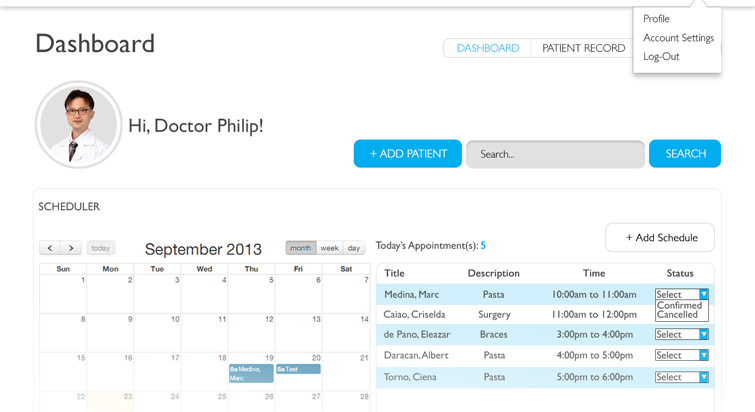
Task: Open the Patient Record tab
Action: [584, 48]
